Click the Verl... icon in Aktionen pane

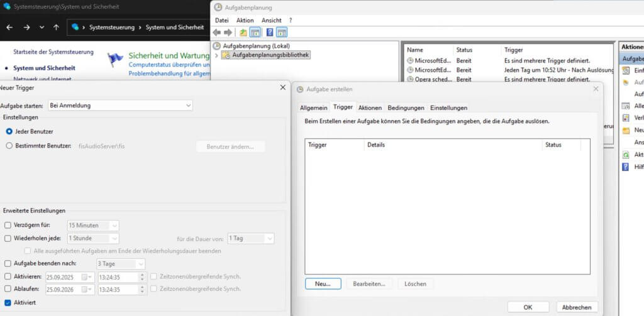626,117
